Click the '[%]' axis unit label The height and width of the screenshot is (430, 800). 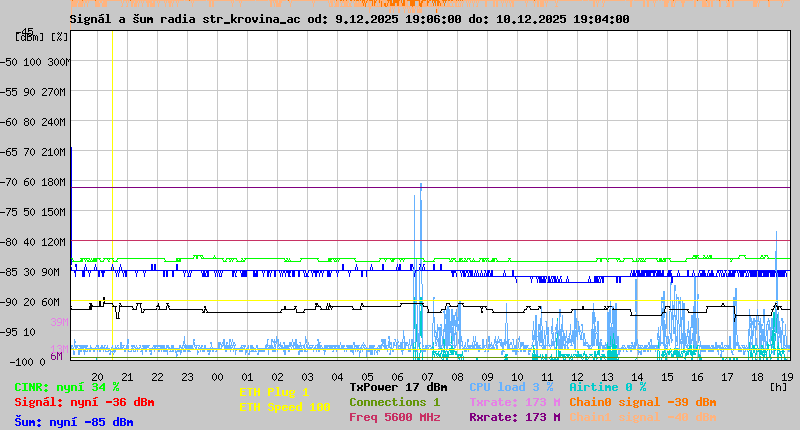tap(59, 37)
